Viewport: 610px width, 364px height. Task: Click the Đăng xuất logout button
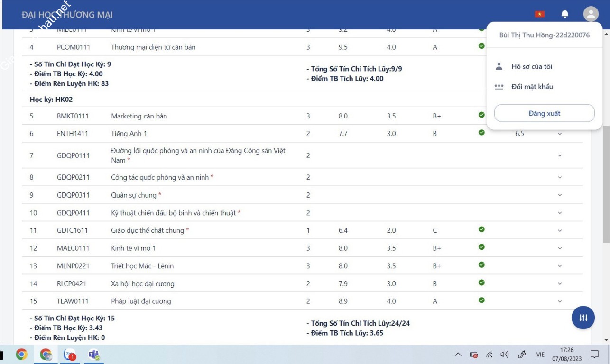544,113
